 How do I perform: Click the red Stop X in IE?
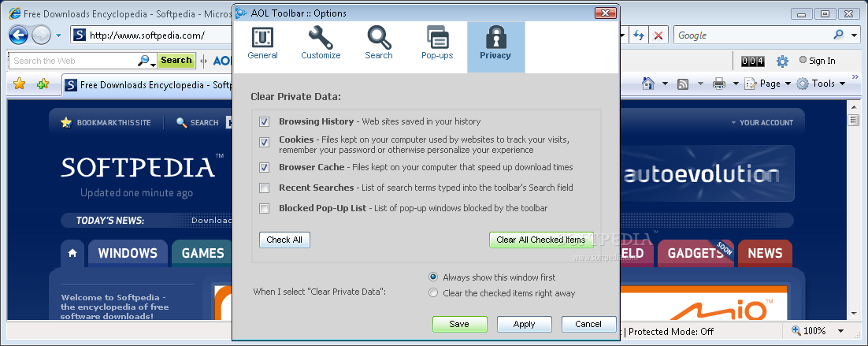(x=658, y=35)
